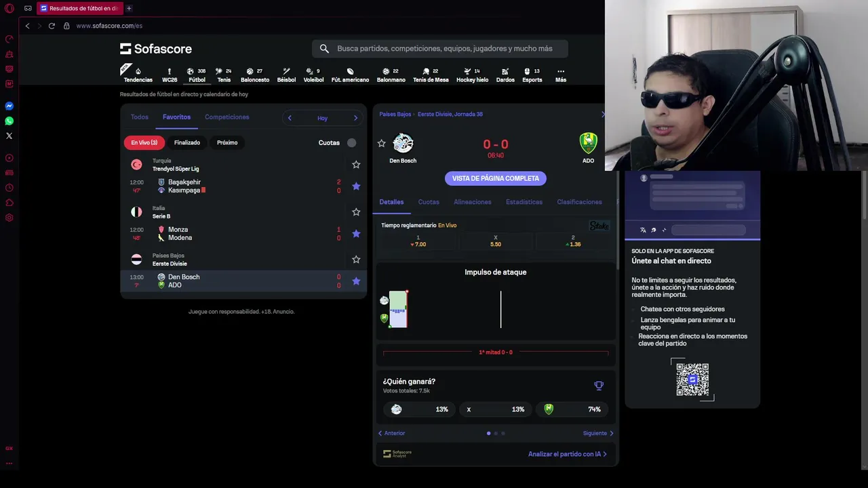Click the Sofascore logo

pos(156,49)
